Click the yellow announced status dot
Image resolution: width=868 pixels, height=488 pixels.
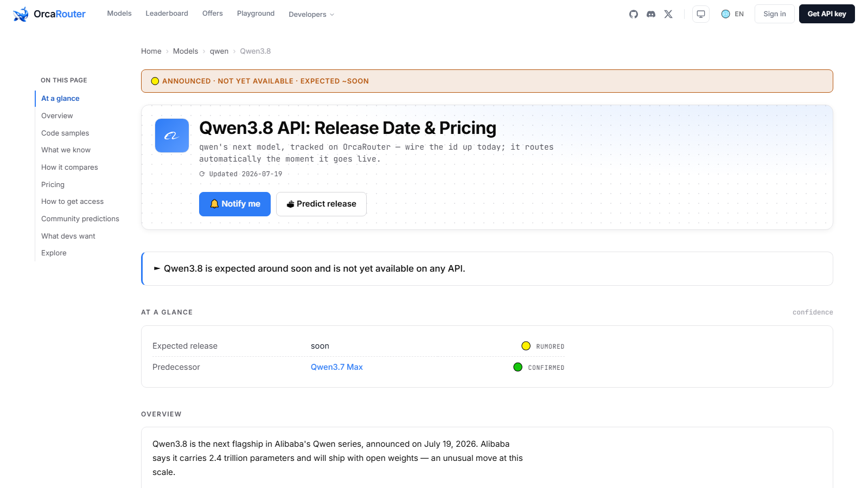click(x=155, y=81)
